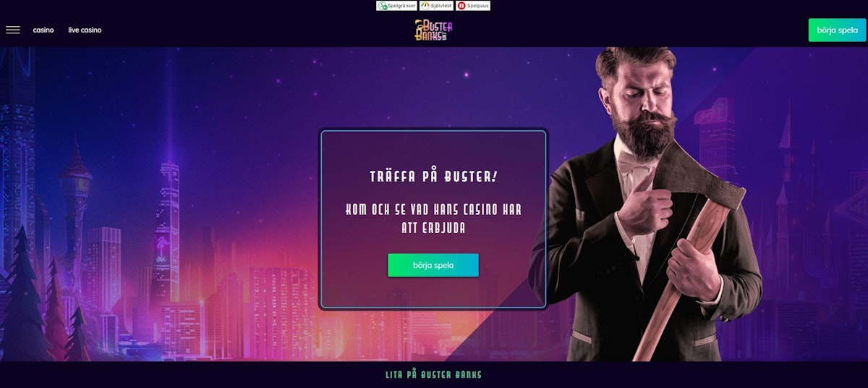Image resolution: width=868 pixels, height=388 pixels.
Task: Open the Spelpaus badge label
Action: (x=477, y=6)
